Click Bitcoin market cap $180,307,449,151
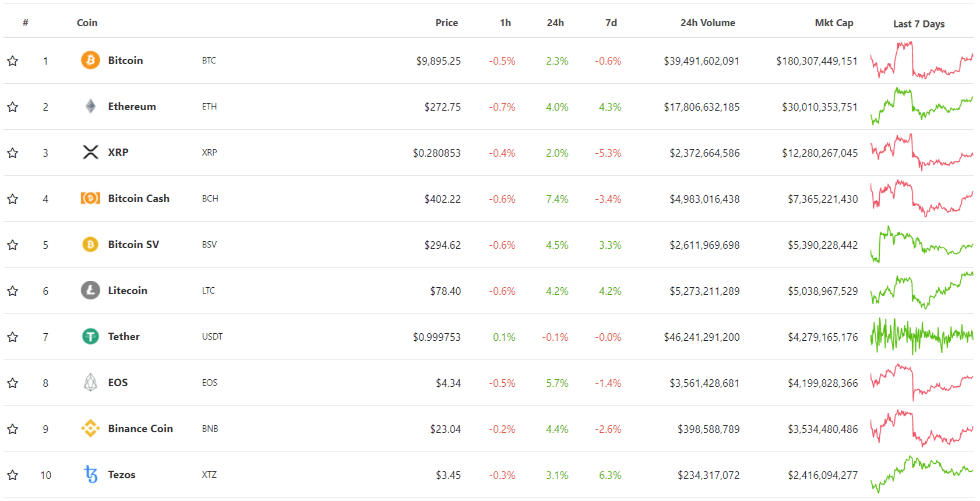The width and height of the screenshot is (980, 501). pos(817,61)
